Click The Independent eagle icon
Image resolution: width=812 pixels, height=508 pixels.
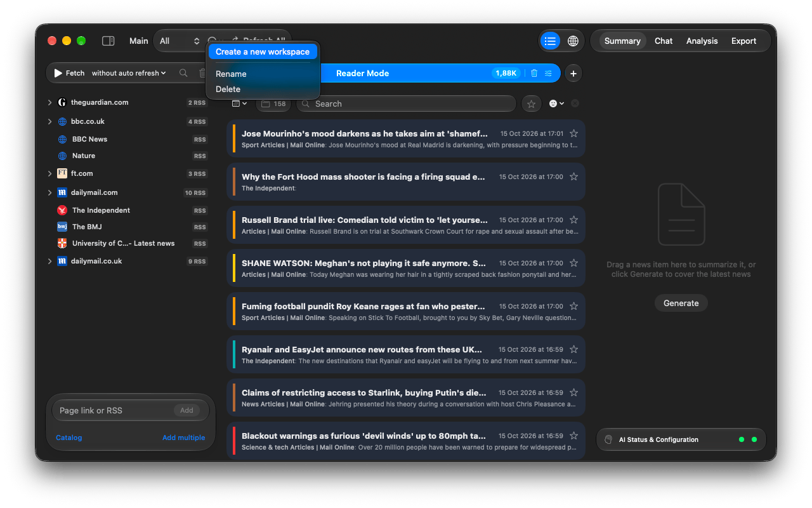(x=62, y=210)
